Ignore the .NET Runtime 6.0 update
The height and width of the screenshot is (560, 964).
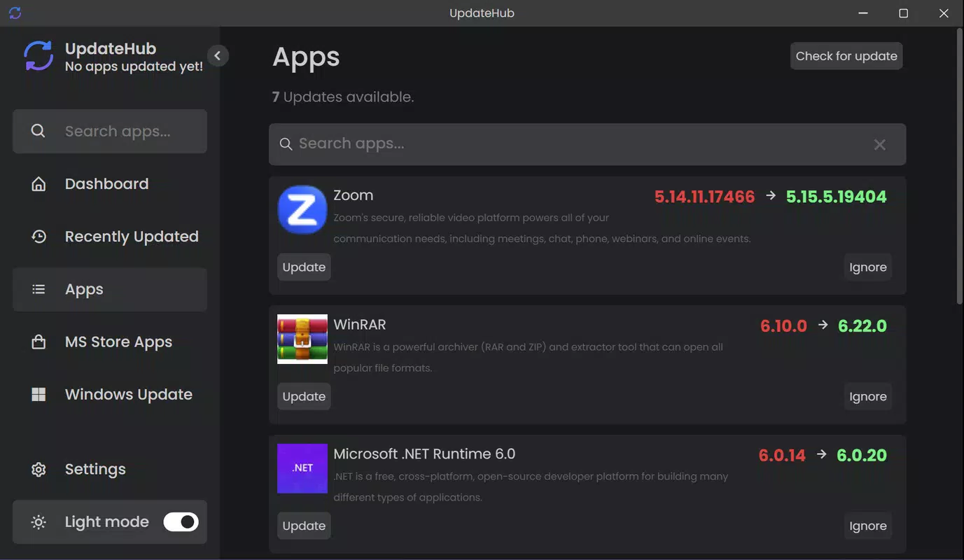(868, 526)
